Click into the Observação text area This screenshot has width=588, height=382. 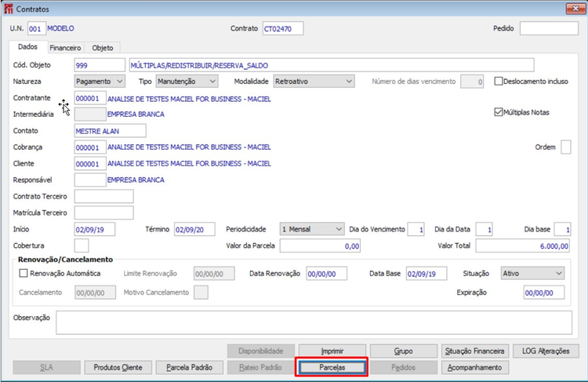[314, 322]
